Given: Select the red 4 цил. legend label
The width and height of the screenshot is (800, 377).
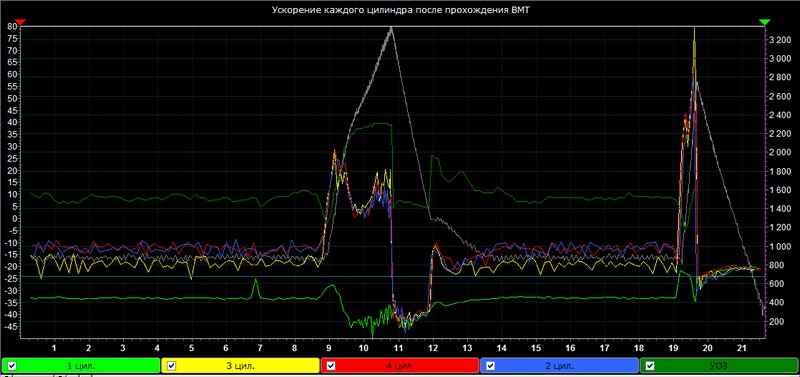Looking at the screenshot, I should tap(400, 366).
